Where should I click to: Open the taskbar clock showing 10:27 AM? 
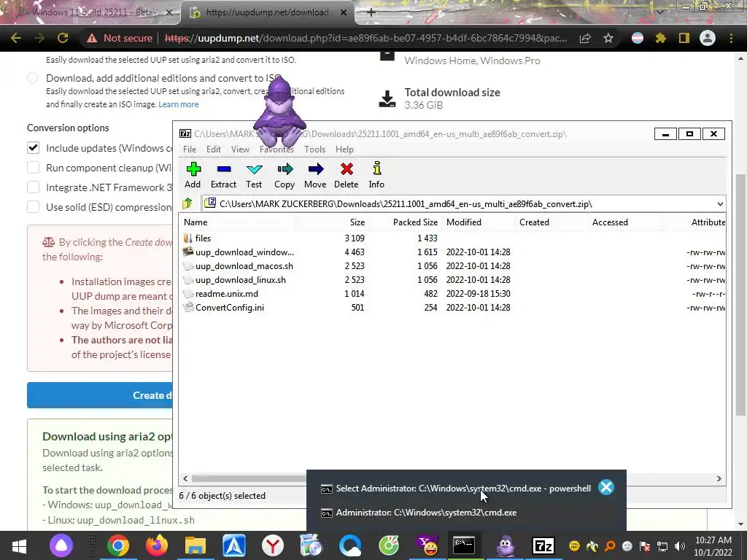click(x=713, y=546)
